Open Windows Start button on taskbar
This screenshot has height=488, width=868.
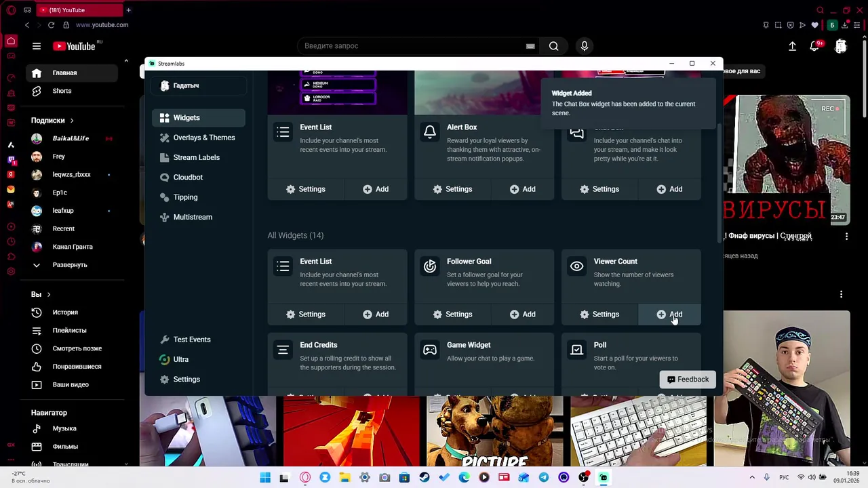265,478
